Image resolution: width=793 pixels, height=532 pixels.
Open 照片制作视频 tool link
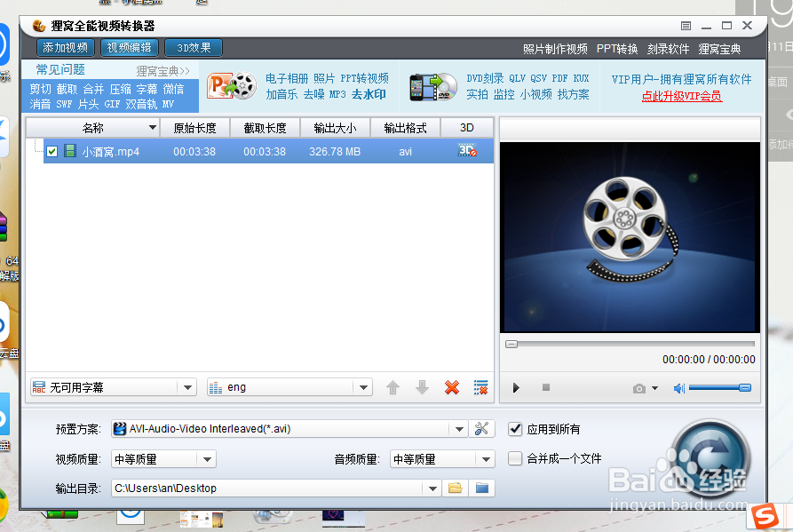click(x=555, y=49)
